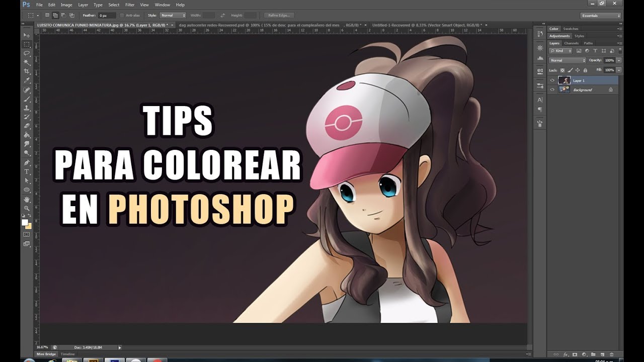Close the LUISITO COMUNICA FUNKO MINIATURA.jpg tab
644x362 pixels.
pyautogui.click(x=172, y=24)
